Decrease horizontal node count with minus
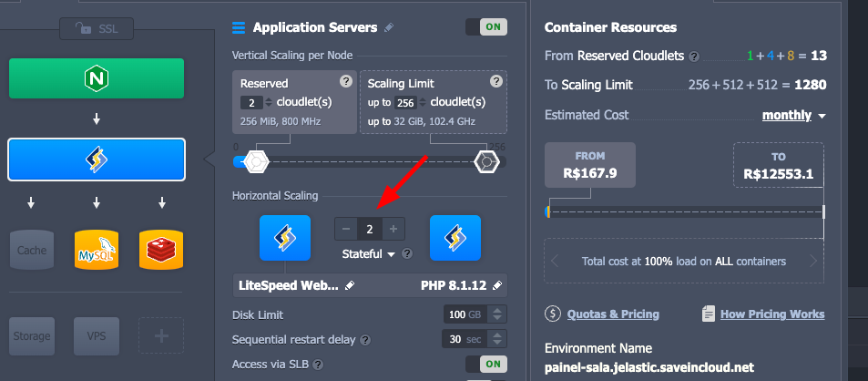Screen dimensions: 868x381 click(x=347, y=229)
